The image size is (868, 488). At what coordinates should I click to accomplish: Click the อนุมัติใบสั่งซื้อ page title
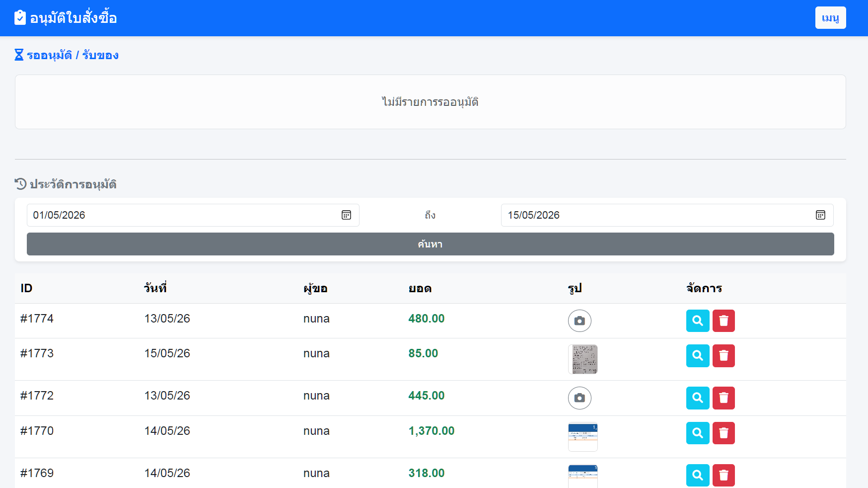click(x=73, y=18)
